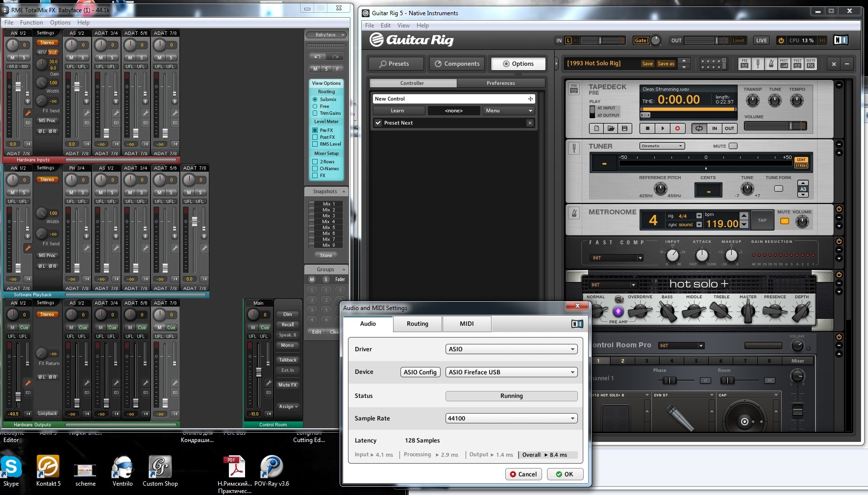This screenshot has width=868, height=495.
Task: Open the Options menu in TotalMix
Action: [60, 23]
